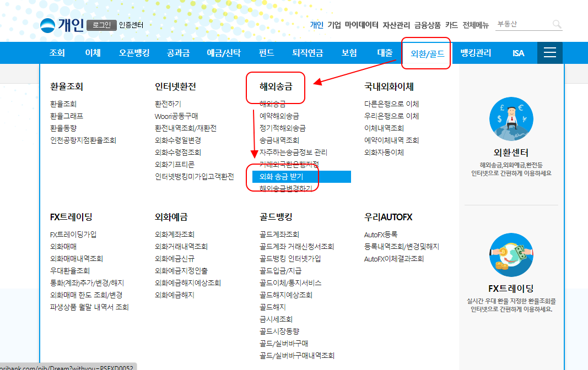
Task: Open 카드 in the top menu
Action: (x=451, y=25)
